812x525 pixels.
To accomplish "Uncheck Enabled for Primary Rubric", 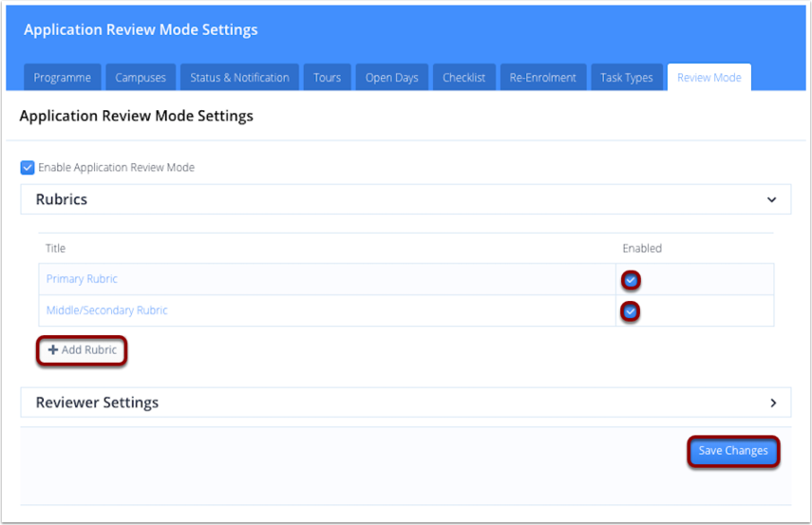I will 631,280.
